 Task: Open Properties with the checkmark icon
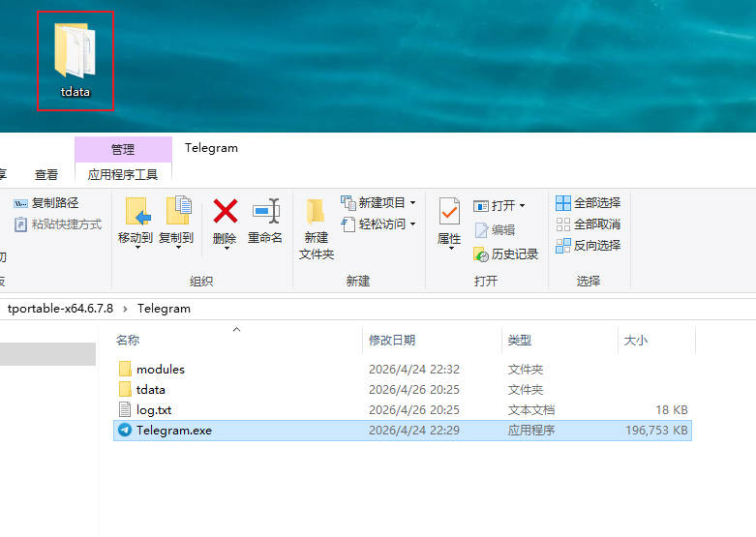click(x=449, y=211)
